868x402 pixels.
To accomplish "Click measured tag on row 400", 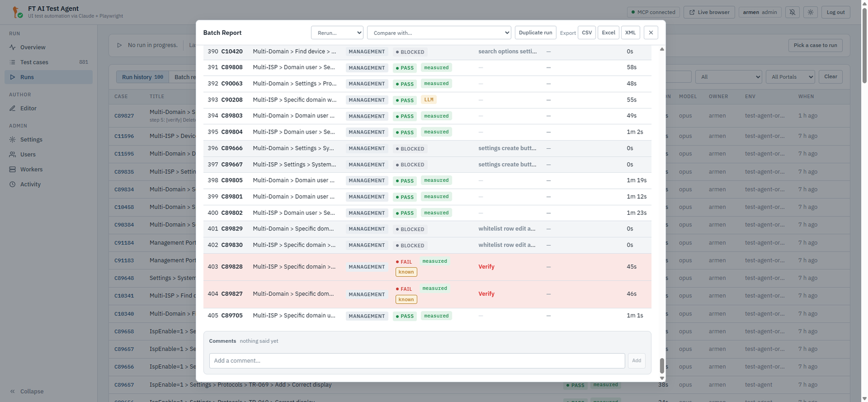I will click(x=436, y=213).
